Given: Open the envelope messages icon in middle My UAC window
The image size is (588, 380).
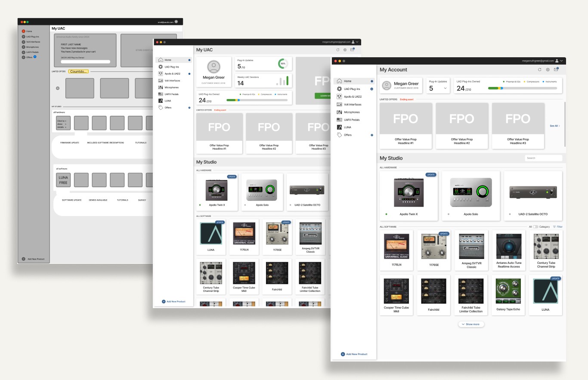Looking at the screenshot, I should [x=352, y=49].
